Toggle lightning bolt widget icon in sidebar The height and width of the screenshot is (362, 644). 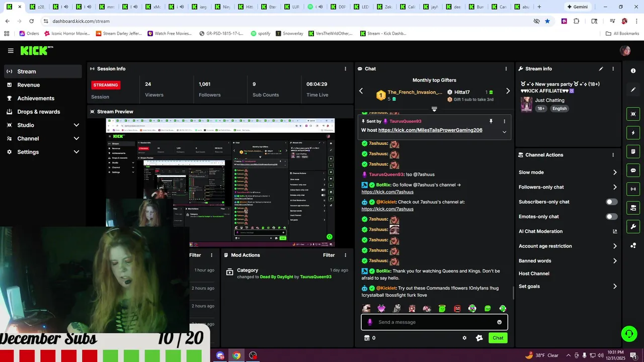633,133
